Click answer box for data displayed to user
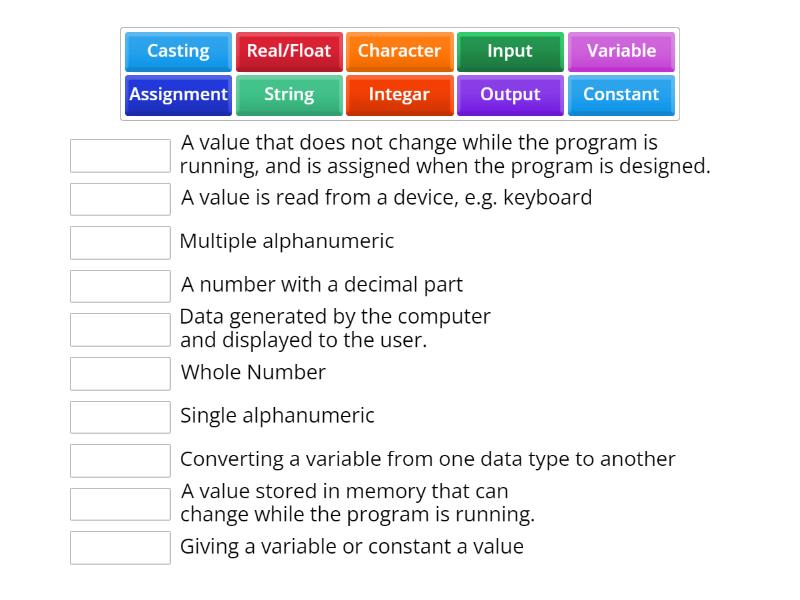Screen dimensions: 800x600 [120, 330]
